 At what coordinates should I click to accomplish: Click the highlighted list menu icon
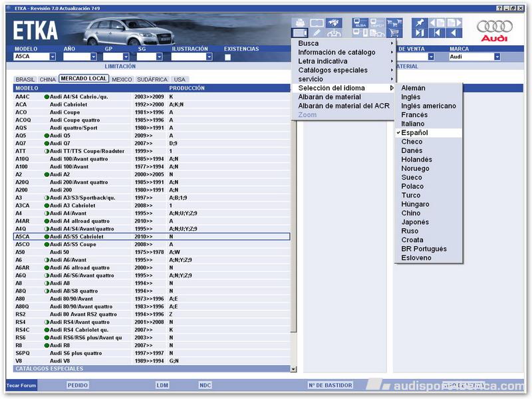pyautogui.click(x=300, y=33)
